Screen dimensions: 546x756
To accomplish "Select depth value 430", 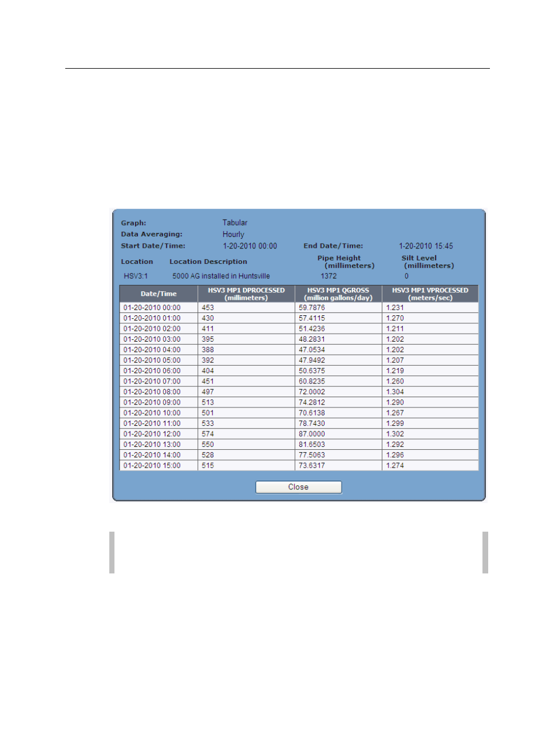I will pos(208,318).
